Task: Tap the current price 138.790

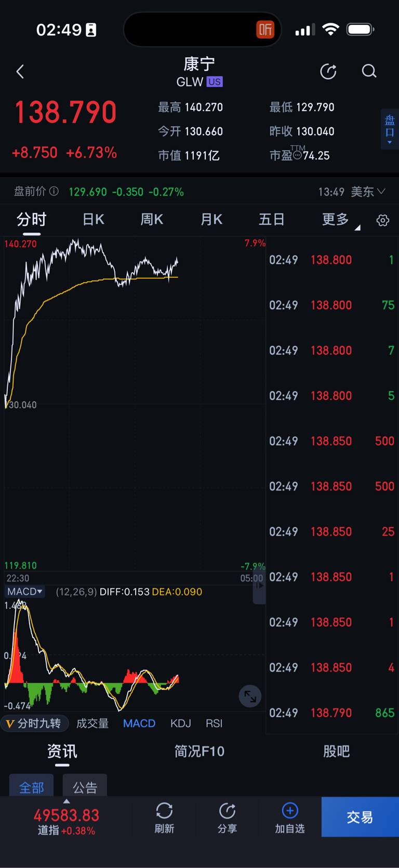Action: (x=65, y=112)
